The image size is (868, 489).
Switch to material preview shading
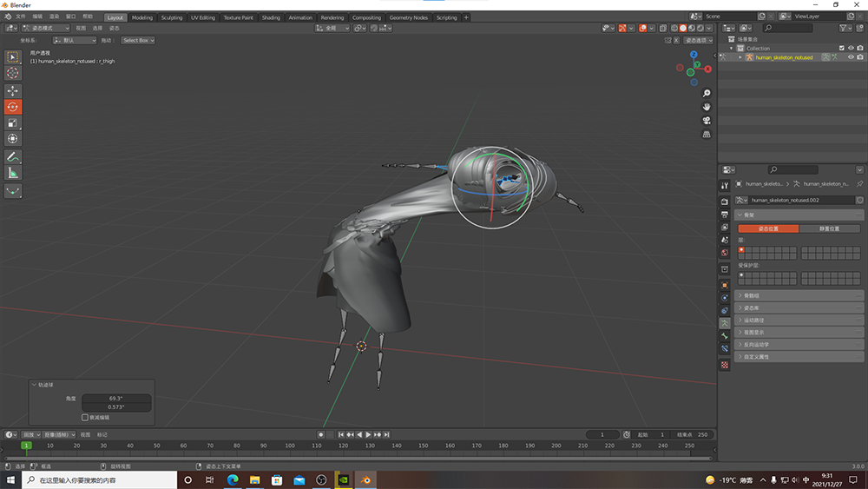(x=692, y=29)
